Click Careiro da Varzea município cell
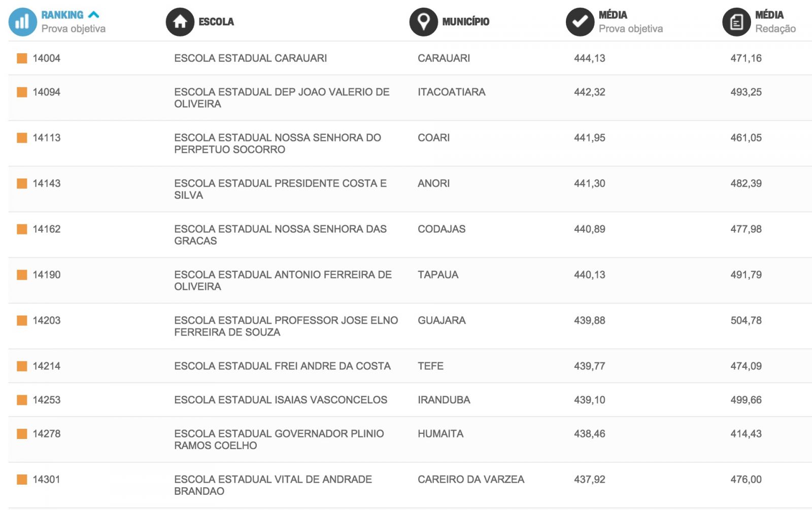The image size is (812, 510). (x=470, y=479)
